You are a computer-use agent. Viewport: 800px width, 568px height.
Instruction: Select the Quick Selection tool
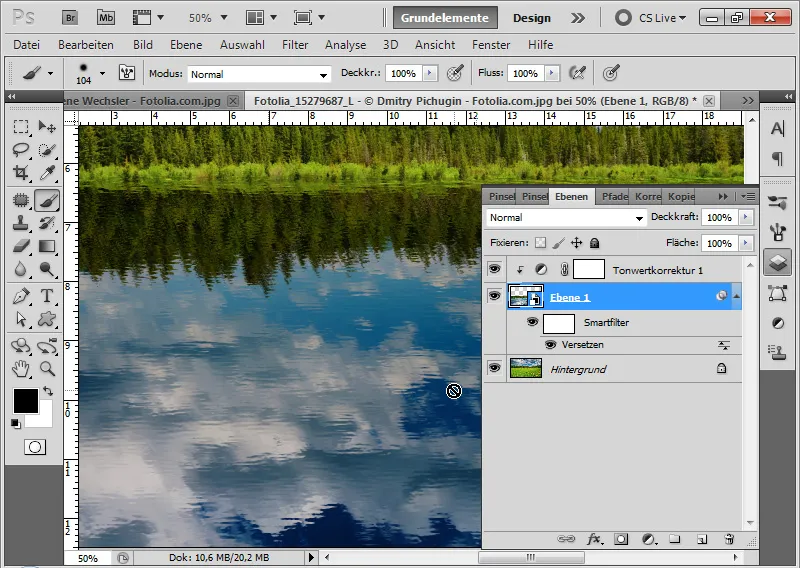coord(47,150)
